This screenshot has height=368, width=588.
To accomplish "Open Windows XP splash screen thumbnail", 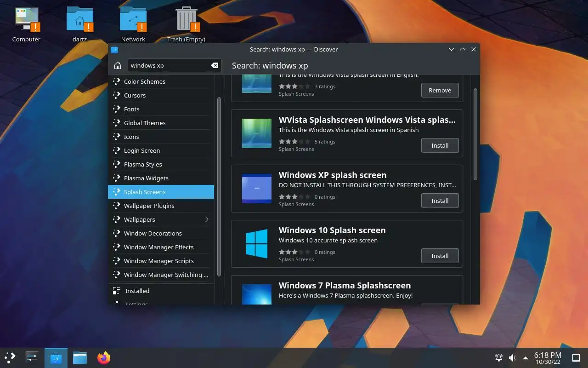I will [x=257, y=189].
